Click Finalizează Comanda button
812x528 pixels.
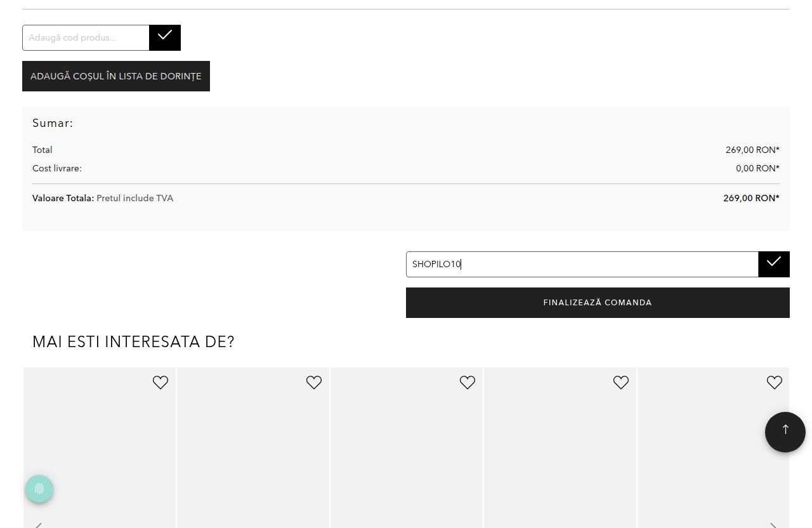[598, 303]
